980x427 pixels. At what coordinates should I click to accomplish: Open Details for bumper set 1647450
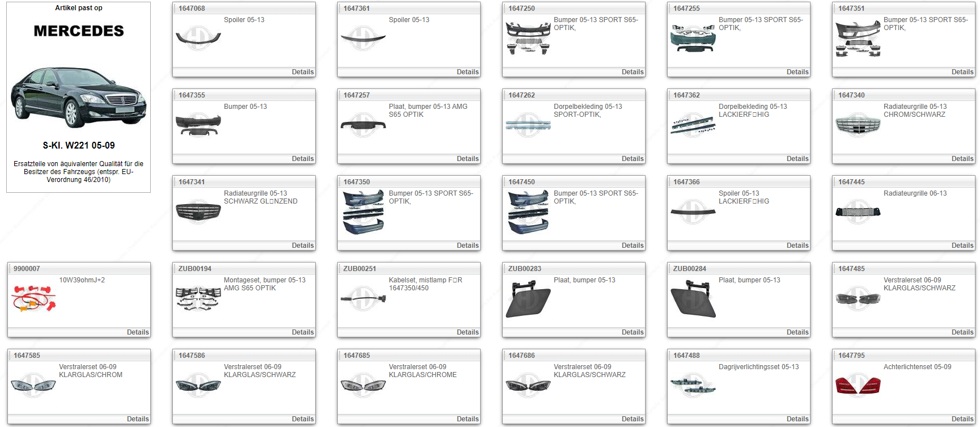click(x=632, y=246)
